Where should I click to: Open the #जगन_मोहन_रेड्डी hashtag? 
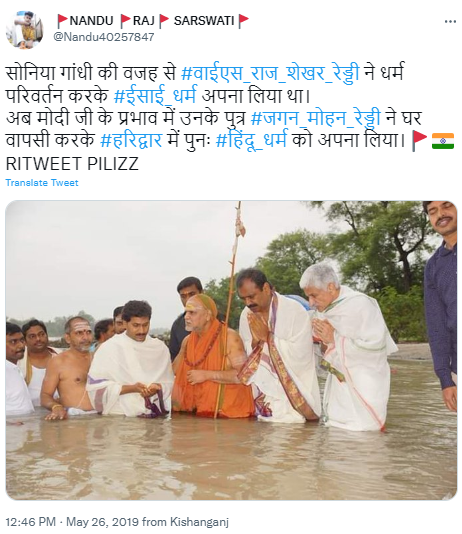click(x=315, y=118)
